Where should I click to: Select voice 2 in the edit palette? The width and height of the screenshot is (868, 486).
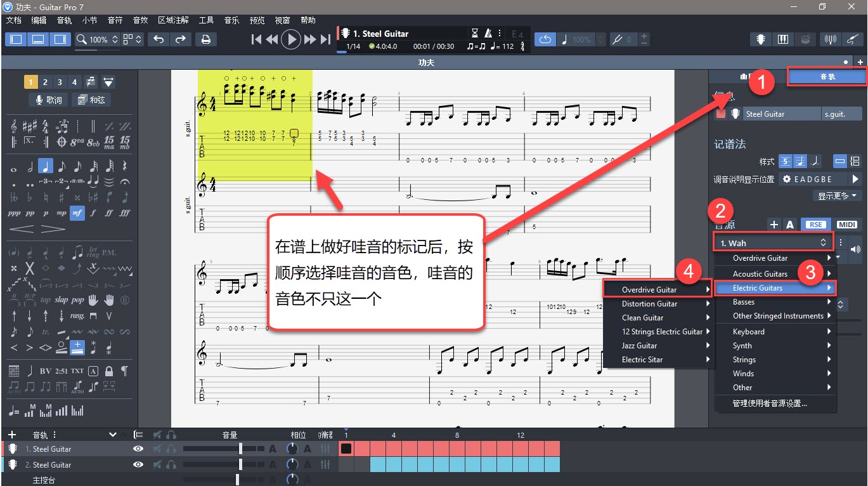tap(46, 82)
